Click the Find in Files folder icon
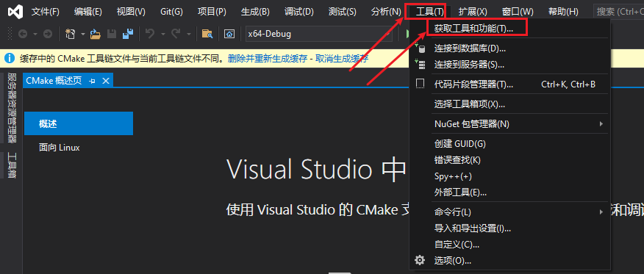The image size is (644, 274). pos(207,34)
